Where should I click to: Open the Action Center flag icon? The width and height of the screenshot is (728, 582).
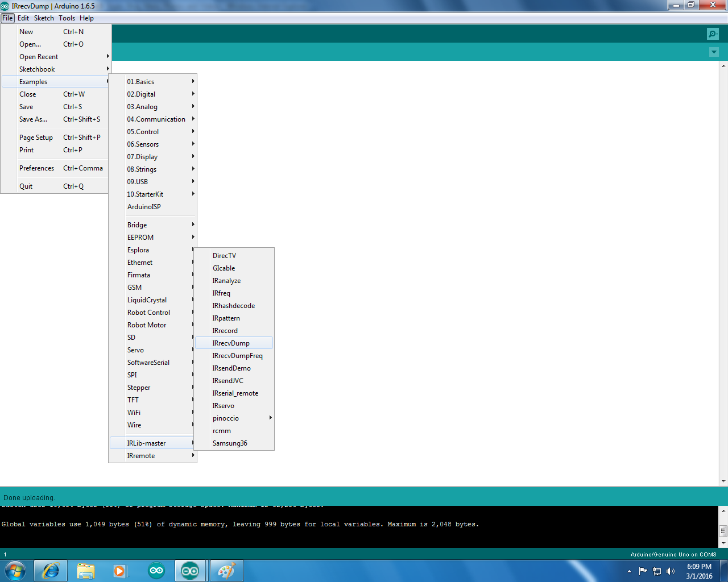tap(643, 571)
